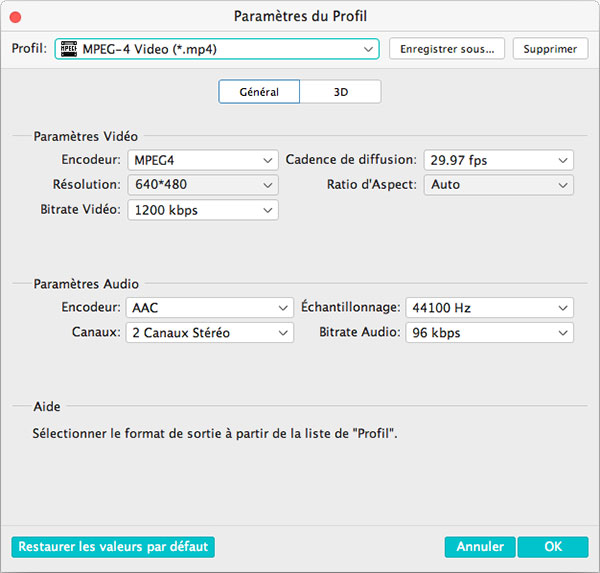600x573 pixels.
Task: Expand the Profil dropdown chevron
Action: tap(368, 49)
